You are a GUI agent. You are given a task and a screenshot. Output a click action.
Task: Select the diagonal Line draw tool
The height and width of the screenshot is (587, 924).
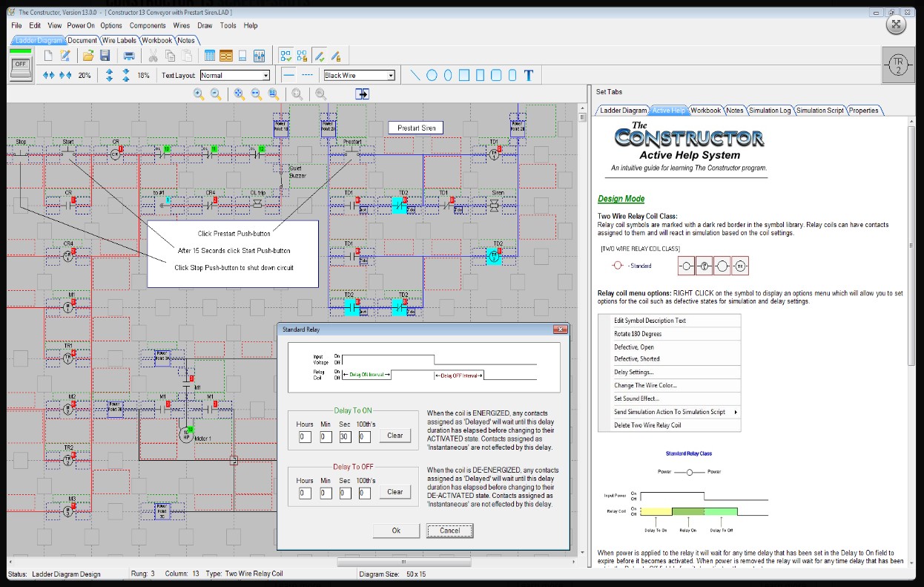(415, 75)
